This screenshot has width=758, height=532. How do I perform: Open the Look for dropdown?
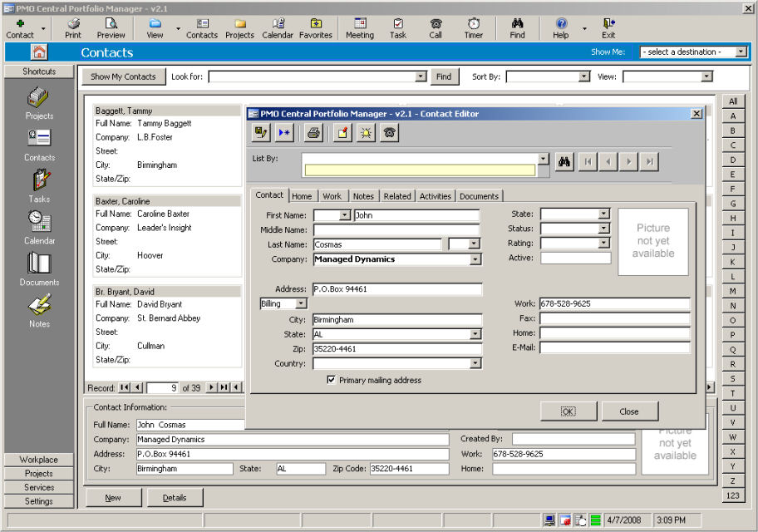[421, 76]
